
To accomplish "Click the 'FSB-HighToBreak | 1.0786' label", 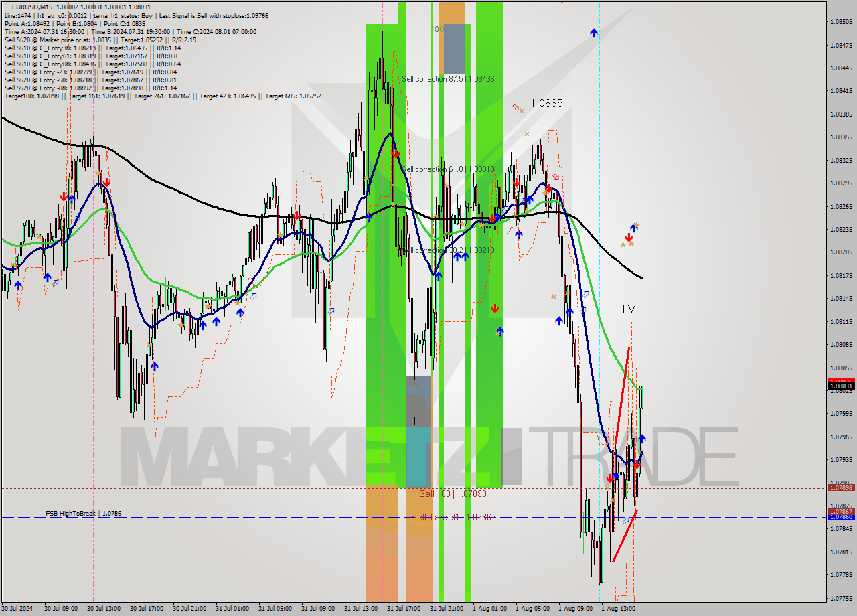I will [x=84, y=513].
